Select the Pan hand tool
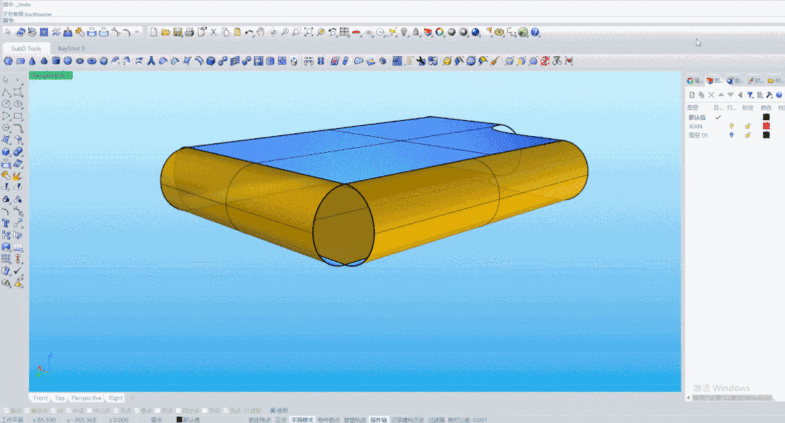Image resolution: width=785 pixels, height=423 pixels. (261, 32)
